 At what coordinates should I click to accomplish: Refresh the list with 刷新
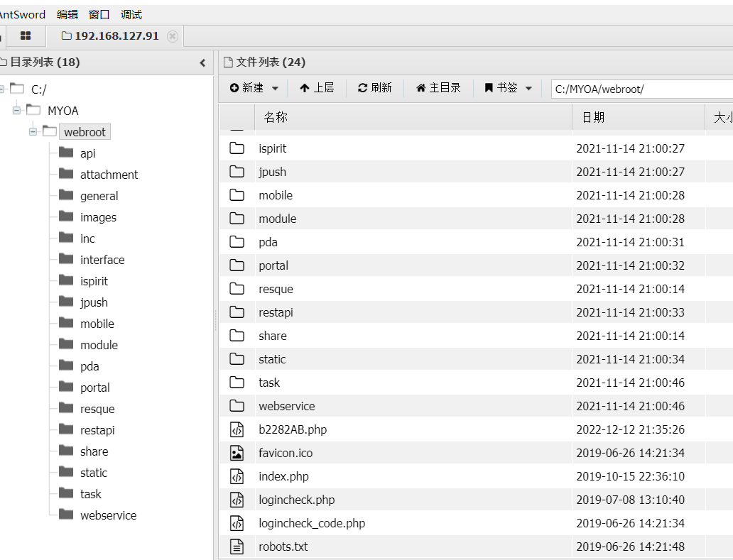[374, 88]
